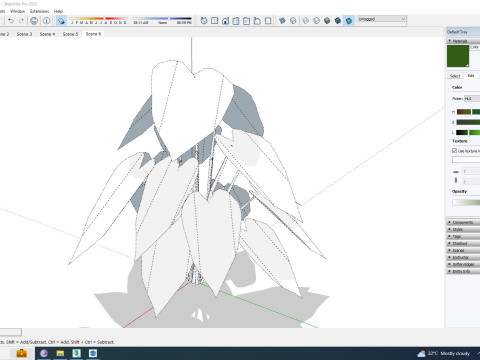Switch to the Select tab in Materials
Image resolution: width=480 pixels, height=360 pixels.
tap(455, 76)
